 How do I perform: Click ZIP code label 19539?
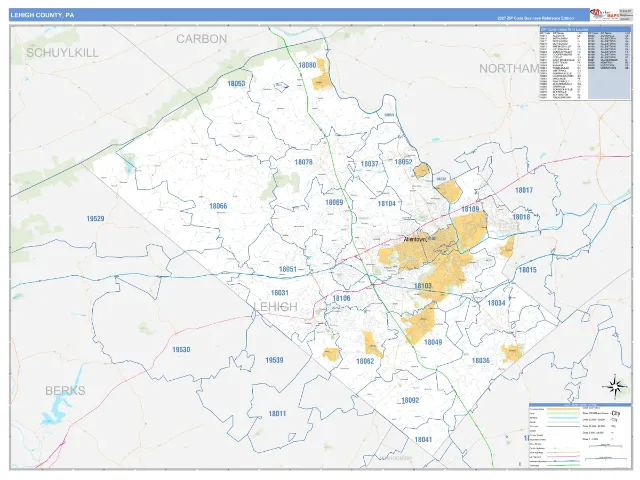[274, 360]
